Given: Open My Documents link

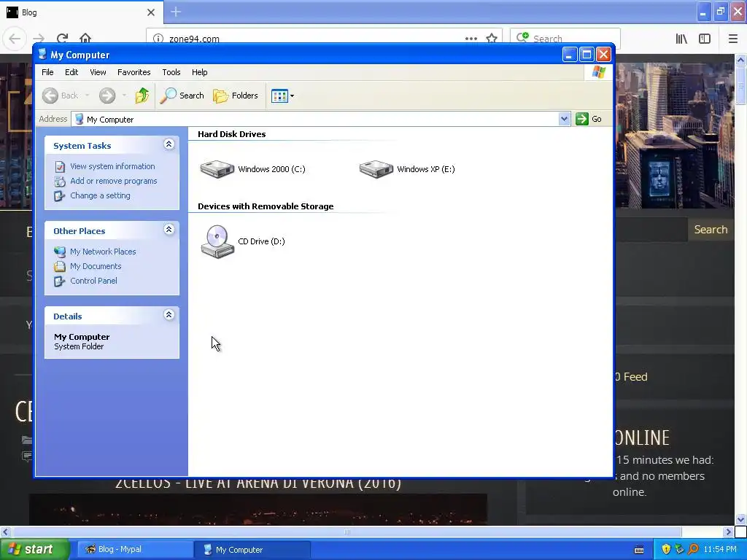Looking at the screenshot, I should 96,266.
